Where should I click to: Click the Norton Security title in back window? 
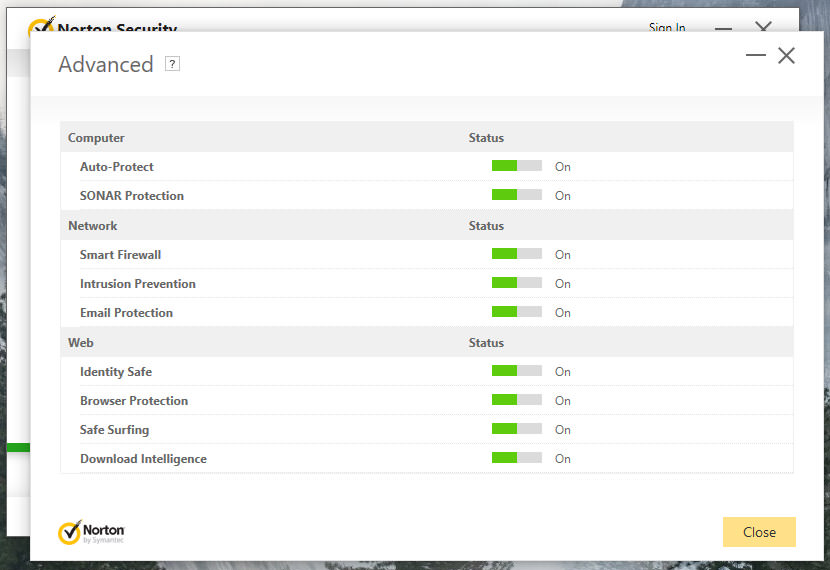coord(117,27)
